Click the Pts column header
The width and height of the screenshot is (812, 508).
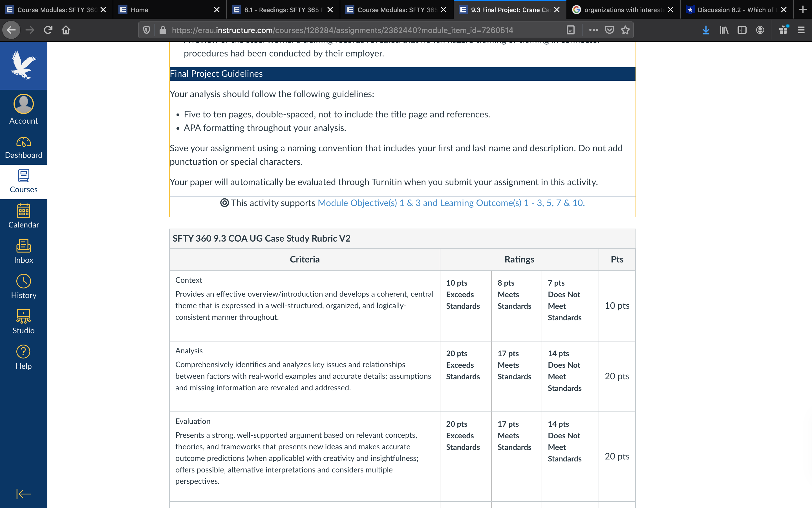(617, 259)
